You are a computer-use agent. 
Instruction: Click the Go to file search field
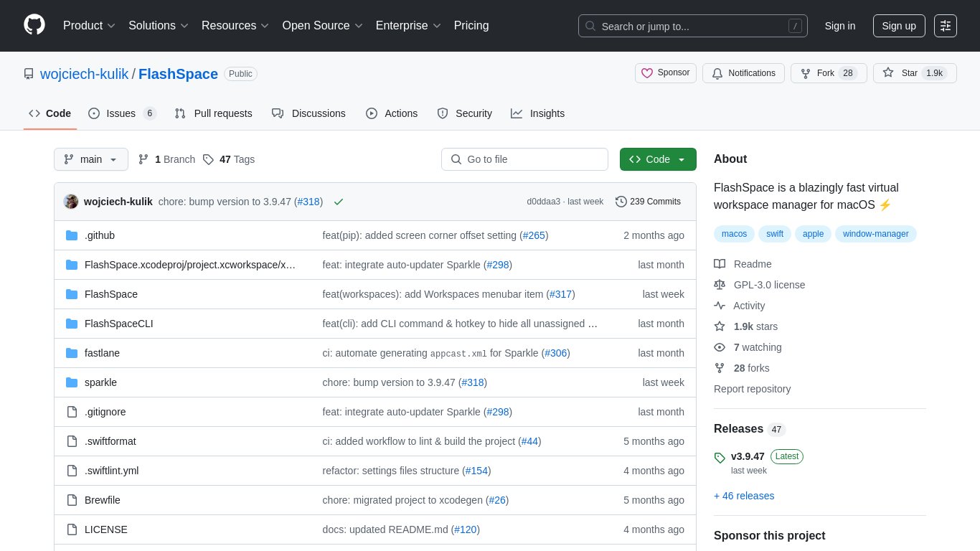(x=524, y=159)
